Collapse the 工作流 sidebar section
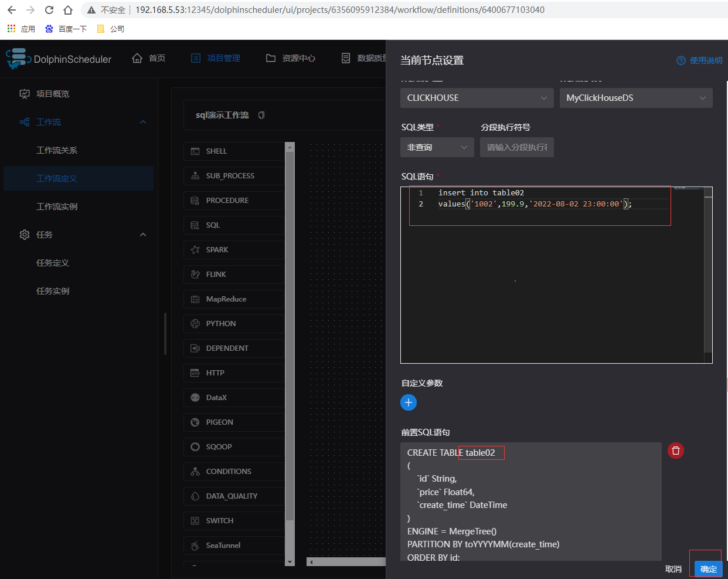 tap(143, 122)
